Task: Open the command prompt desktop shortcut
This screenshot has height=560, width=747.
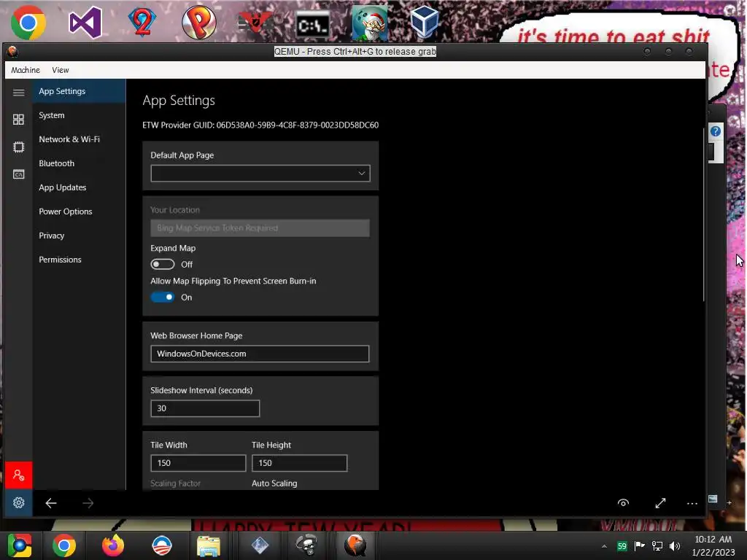Action: (312, 24)
